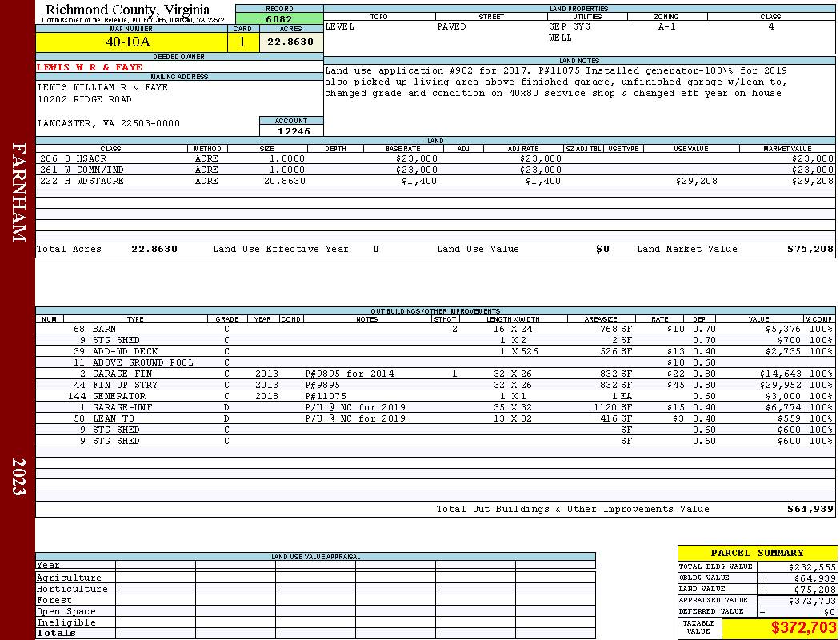
Task: Click the % COMP column header
Action: 819,319
